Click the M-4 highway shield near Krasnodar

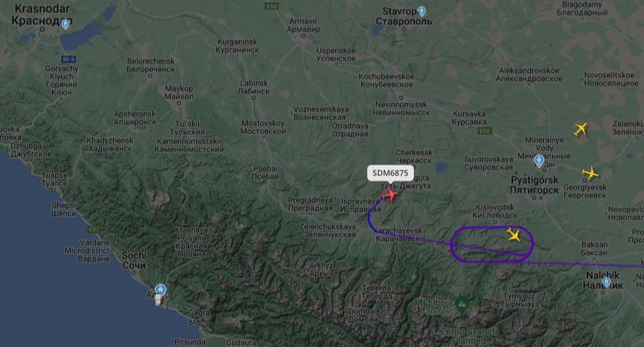pos(68,59)
